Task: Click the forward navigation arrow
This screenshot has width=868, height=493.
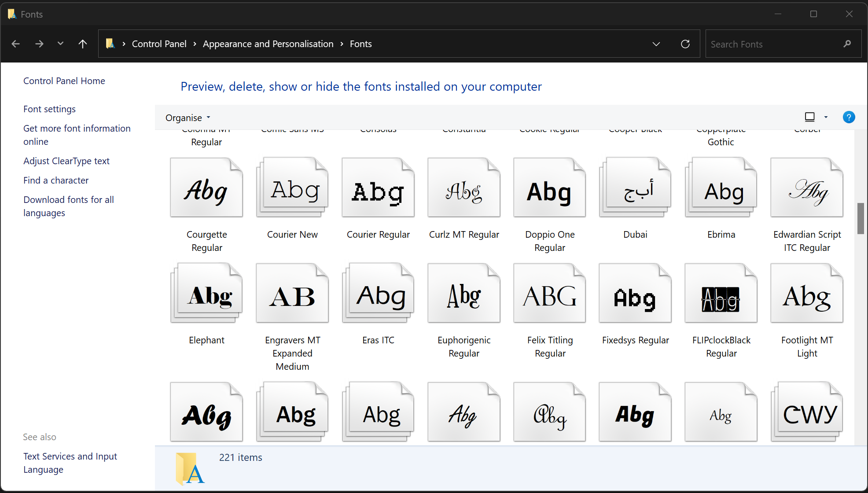Action: [x=39, y=44]
